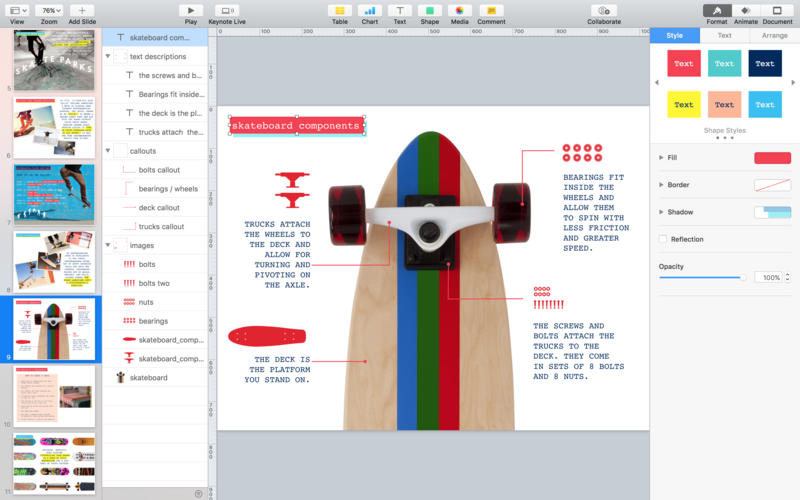This screenshot has height=500, width=800.
Task: Open the Media browser icon
Action: click(459, 10)
